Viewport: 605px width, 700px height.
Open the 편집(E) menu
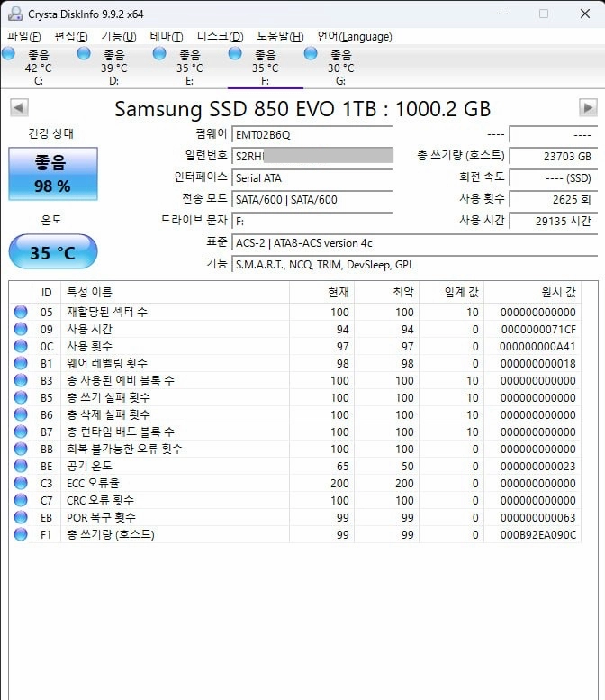[71, 37]
